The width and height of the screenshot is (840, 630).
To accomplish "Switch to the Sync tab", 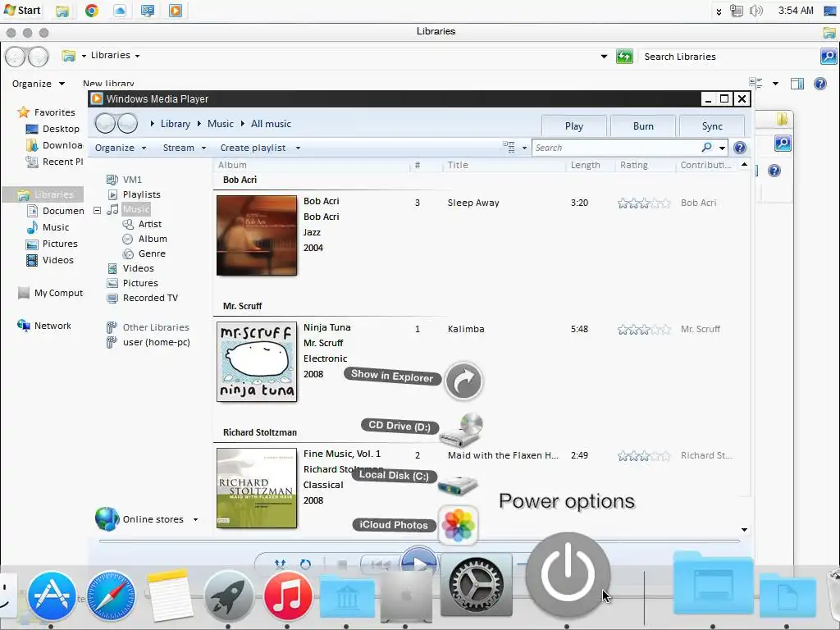I will (x=712, y=126).
